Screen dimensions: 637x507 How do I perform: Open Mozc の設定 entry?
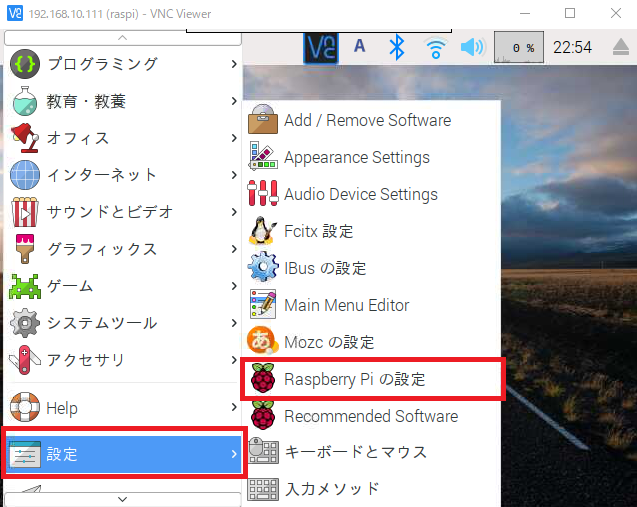372,342
